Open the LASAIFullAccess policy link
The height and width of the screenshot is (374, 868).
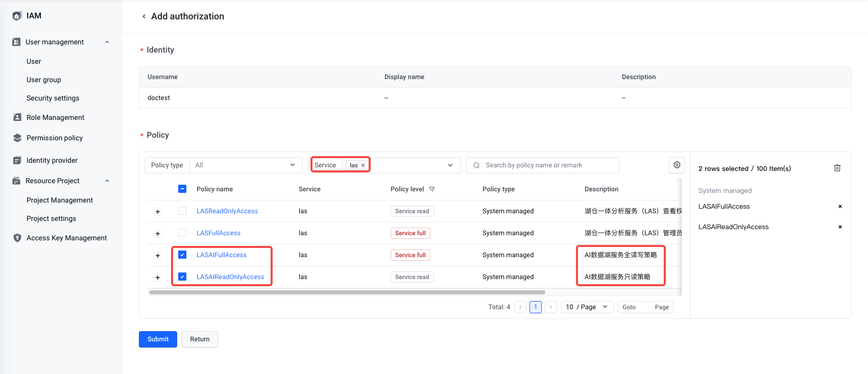222,255
